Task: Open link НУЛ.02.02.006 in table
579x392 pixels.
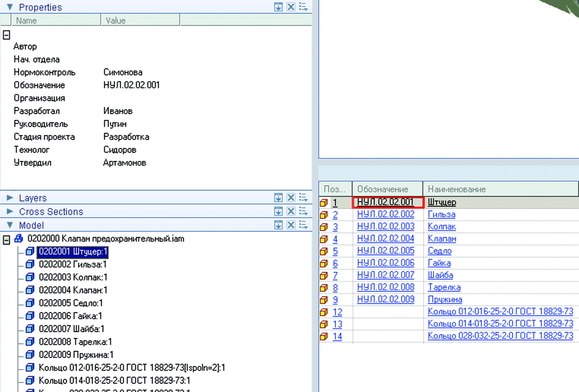Action: (x=386, y=263)
